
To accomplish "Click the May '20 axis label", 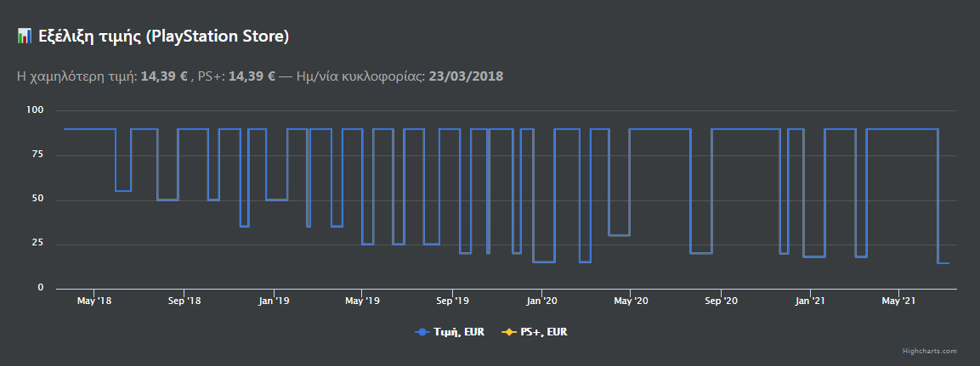I will 632,301.
